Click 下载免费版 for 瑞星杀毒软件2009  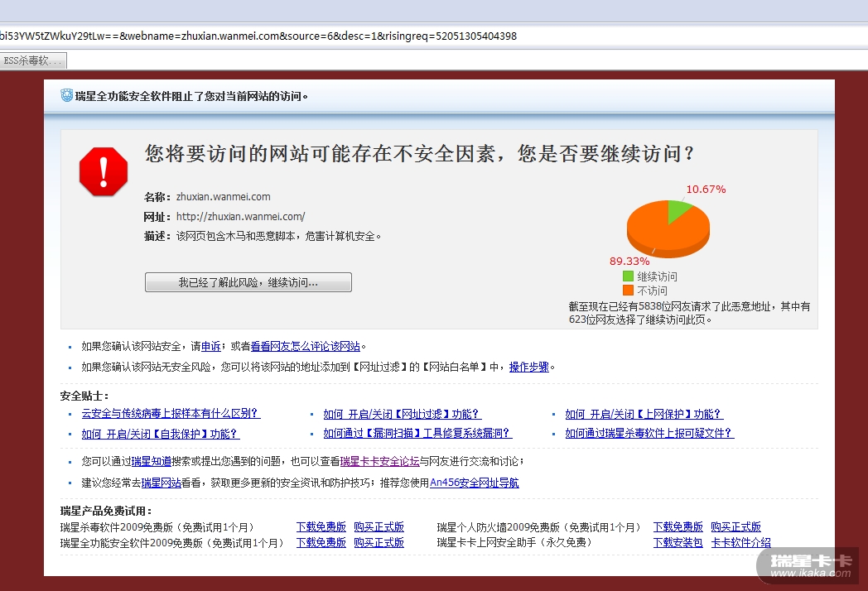pyautogui.click(x=321, y=526)
